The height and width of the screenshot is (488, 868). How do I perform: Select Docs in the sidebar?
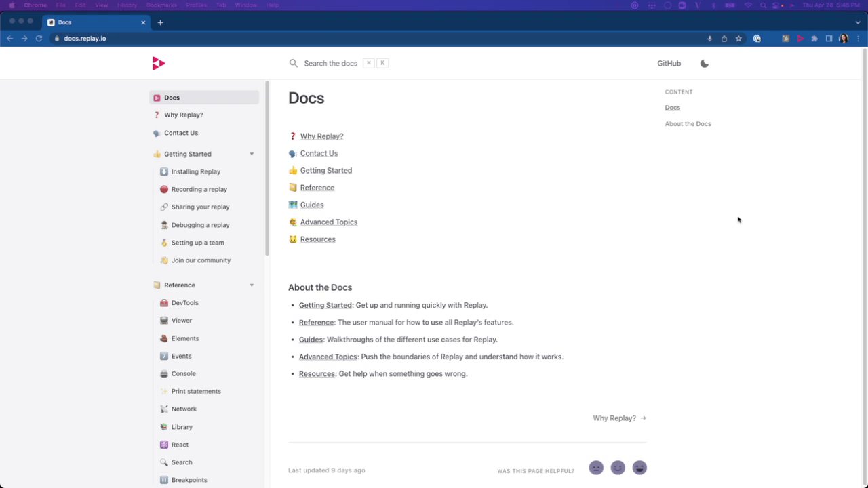point(204,98)
